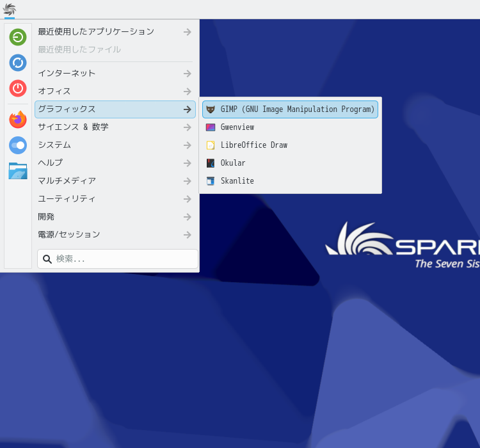The width and height of the screenshot is (480, 448).
Task: Expand arrow beside 開発
Action: (188, 217)
